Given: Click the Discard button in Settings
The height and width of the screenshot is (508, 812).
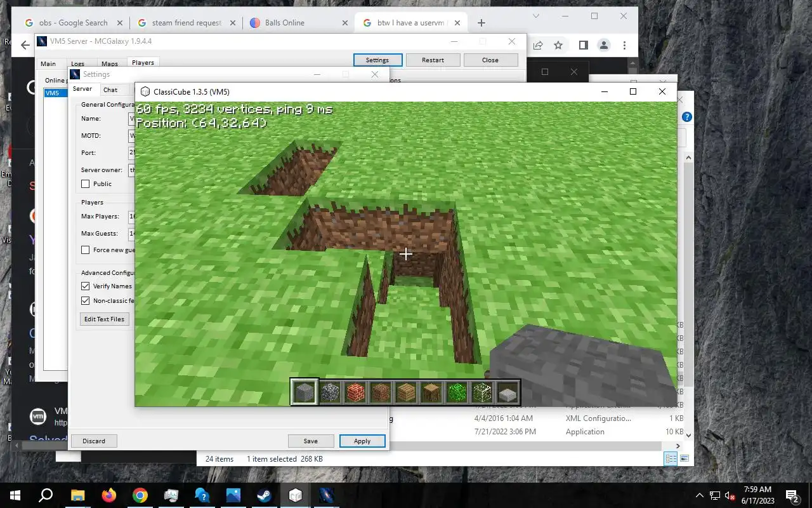Looking at the screenshot, I should 94,441.
